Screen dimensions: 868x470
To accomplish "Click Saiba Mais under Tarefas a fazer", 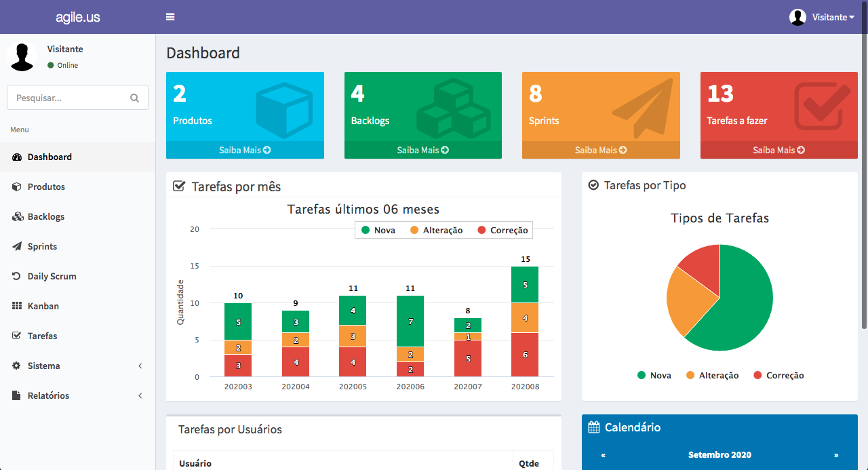I will 778,150.
